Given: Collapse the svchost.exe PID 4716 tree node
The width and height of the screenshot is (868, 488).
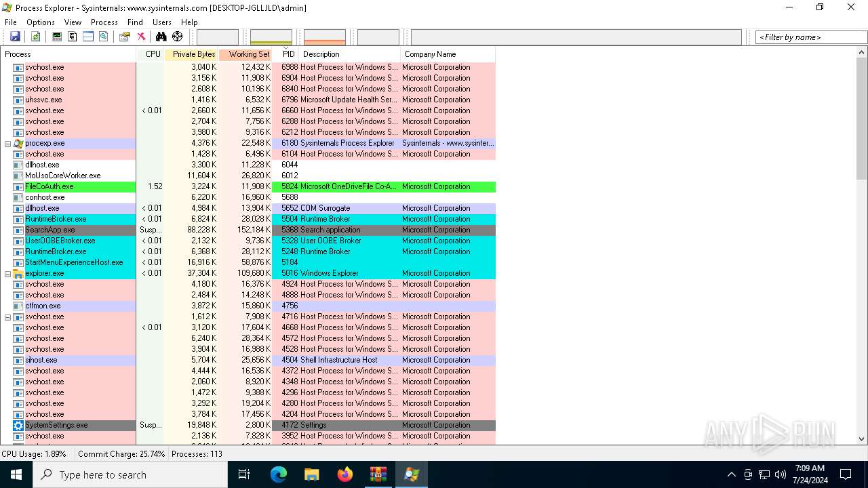Looking at the screenshot, I should [x=8, y=317].
